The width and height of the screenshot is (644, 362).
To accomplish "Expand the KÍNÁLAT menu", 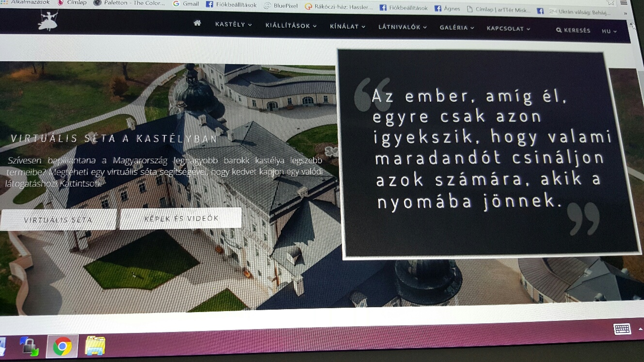I will pyautogui.click(x=348, y=27).
